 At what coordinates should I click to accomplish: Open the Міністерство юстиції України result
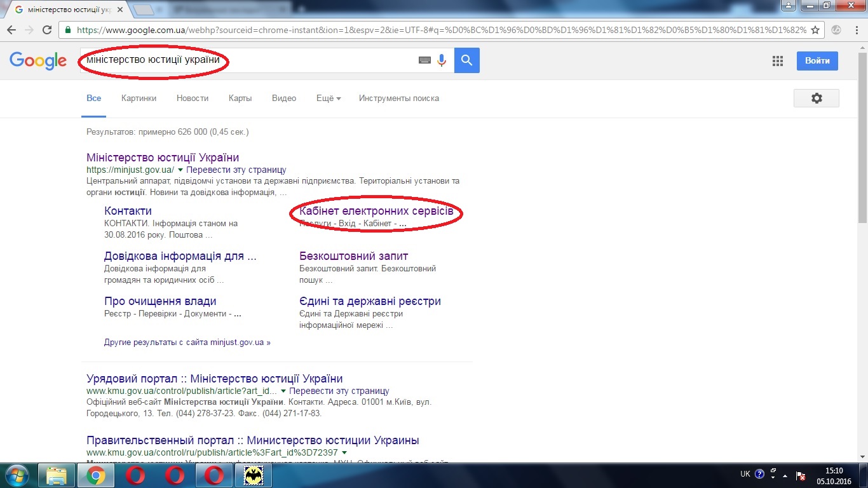tap(163, 158)
